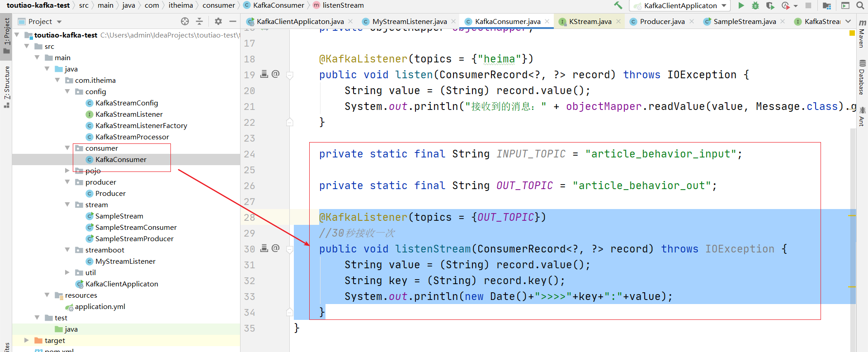Toggle the 1: Project side tab
The height and width of the screenshot is (352, 868).
tap(6, 36)
